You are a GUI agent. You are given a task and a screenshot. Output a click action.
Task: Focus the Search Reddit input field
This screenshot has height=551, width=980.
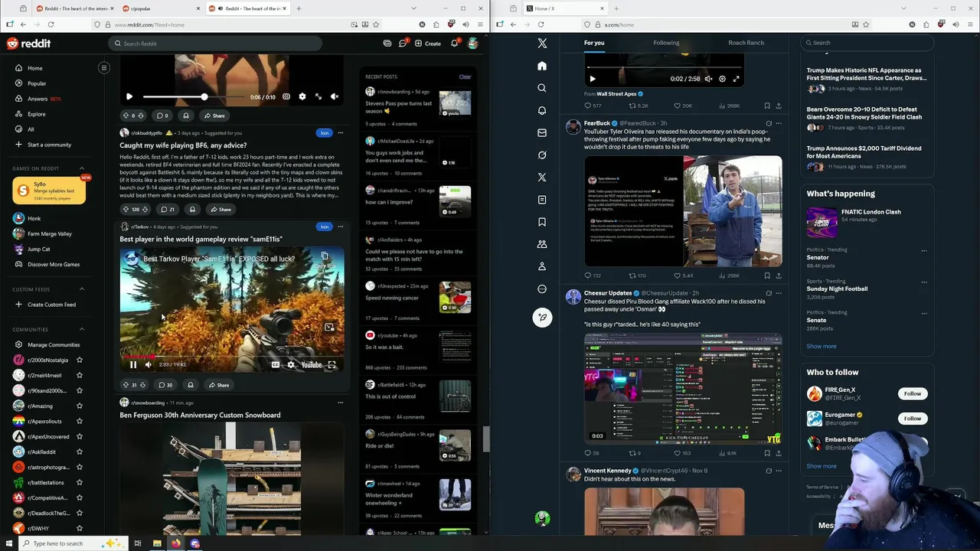(x=214, y=44)
